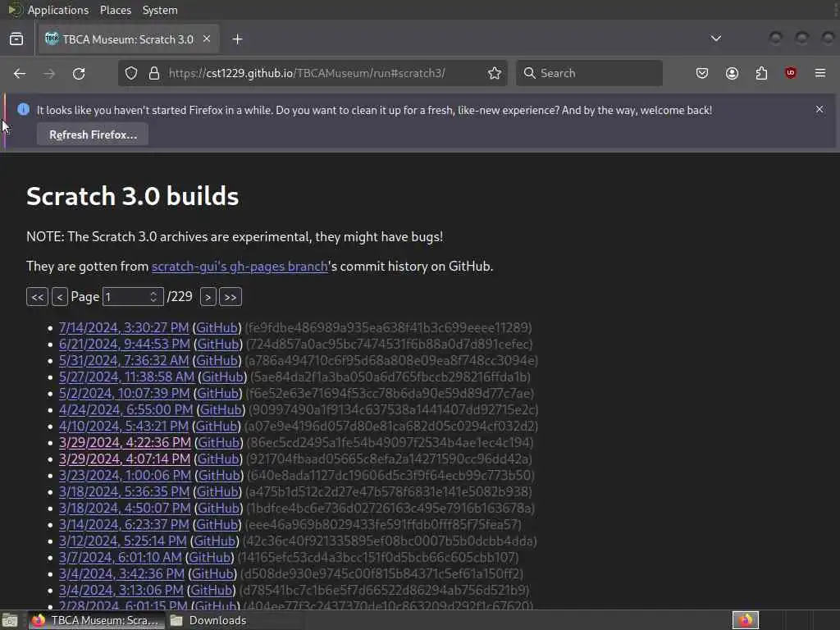
Task: View site security padlock info
Action: click(x=154, y=73)
